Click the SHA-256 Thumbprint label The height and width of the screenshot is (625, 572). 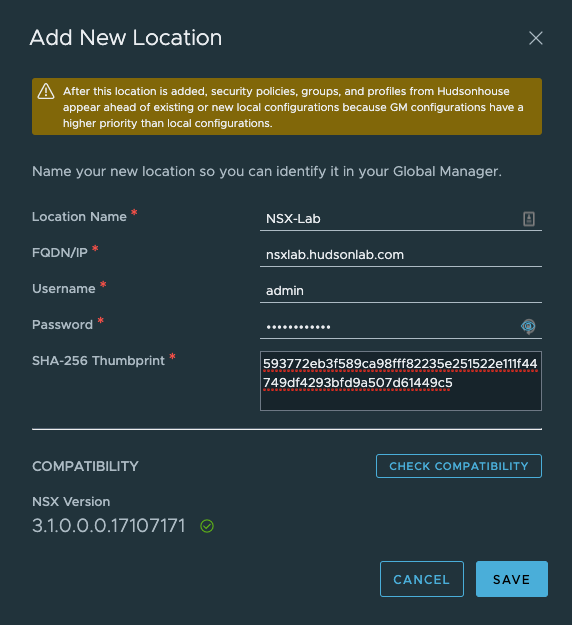point(98,361)
